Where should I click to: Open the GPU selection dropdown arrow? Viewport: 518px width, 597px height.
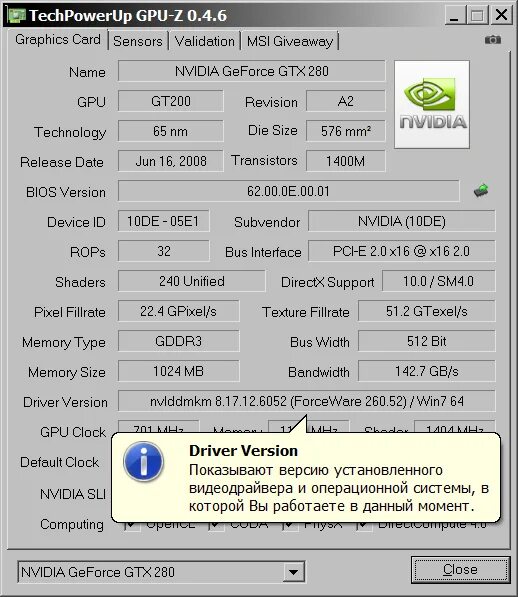(x=293, y=572)
